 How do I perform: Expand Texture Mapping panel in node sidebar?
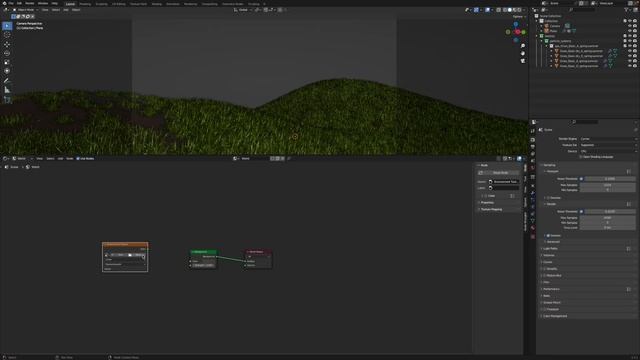tap(491, 209)
